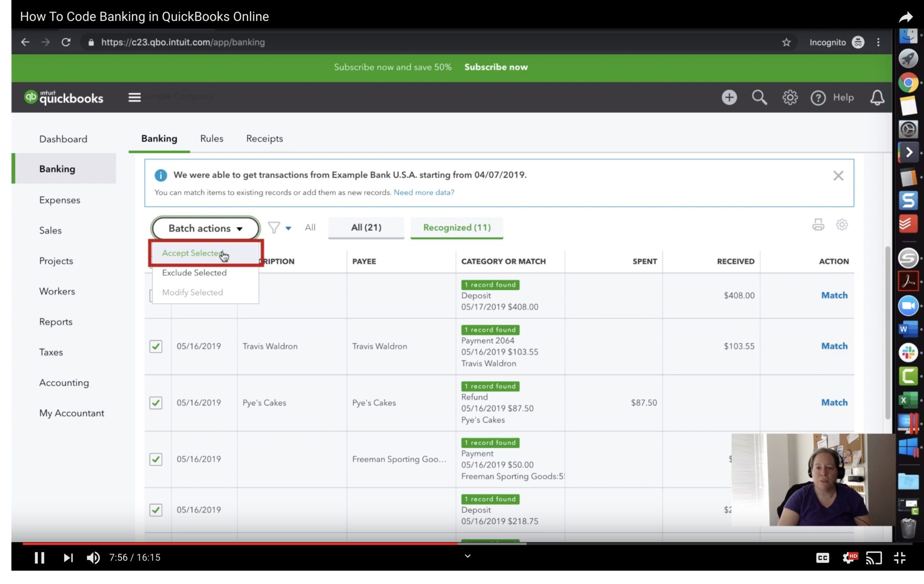This screenshot has width=924, height=584.
Task: Open Trash from the dock
Action: (x=908, y=528)
